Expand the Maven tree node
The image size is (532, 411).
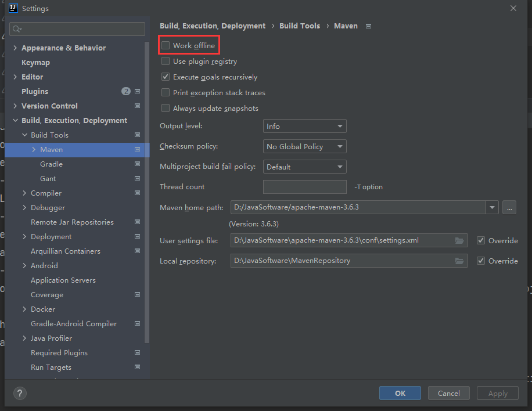pos(34,150)
